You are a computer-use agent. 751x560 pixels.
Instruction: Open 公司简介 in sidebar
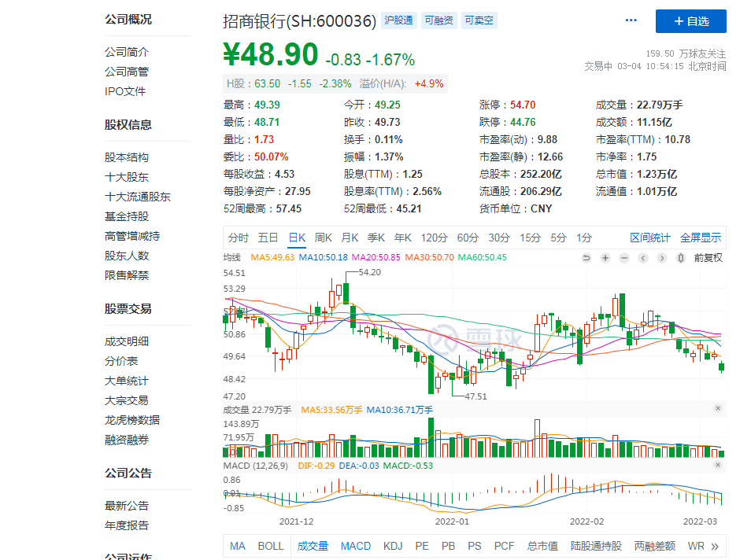pyautogui.click(x=127, y=52)
